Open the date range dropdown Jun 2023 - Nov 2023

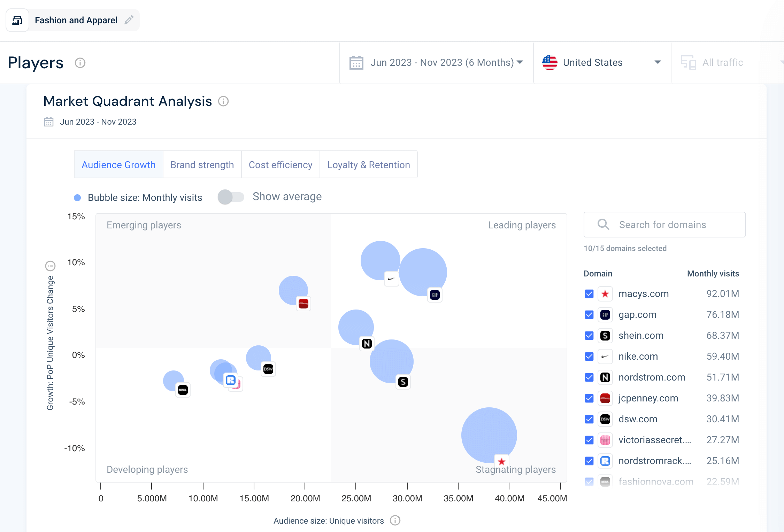pyautogui.click(x=436, y=63)
